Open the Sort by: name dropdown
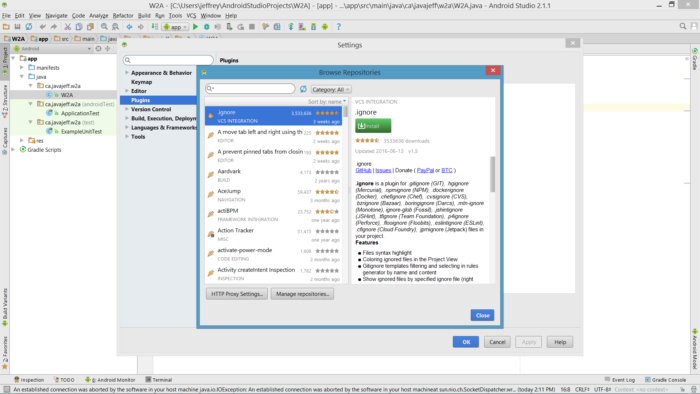 pos(327,102)
